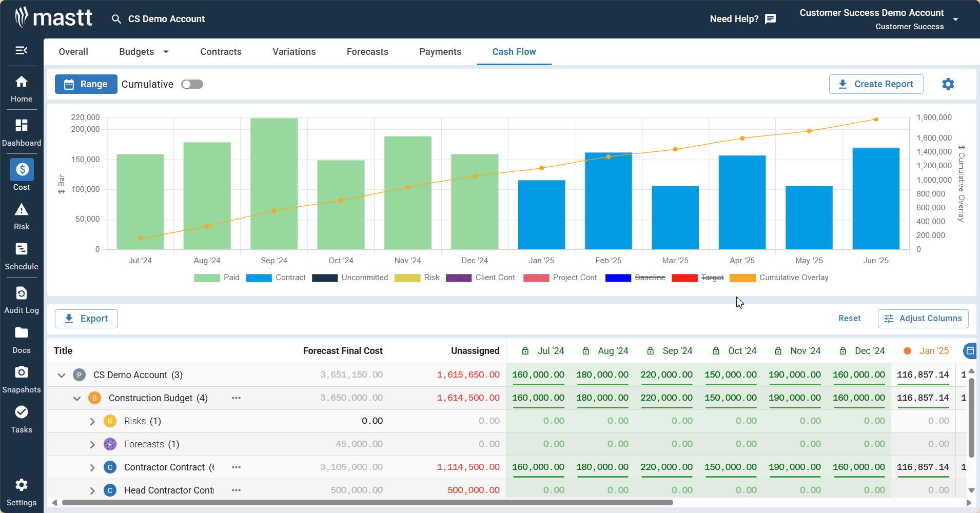Click the lock icon on Jul '24 column
Screen dimensions: 980x513
pyautogui.click(x=525, y=350)
